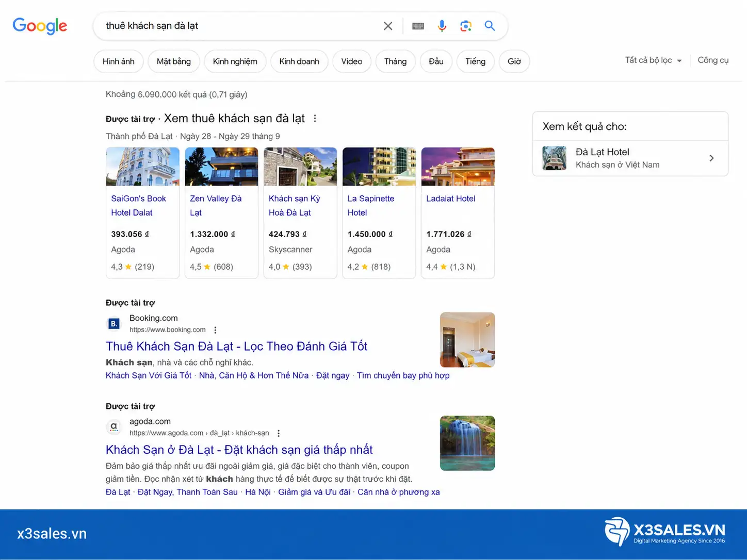Start voice search with the microphone icon
Screen dimensions: 747x560
[442, 26]
